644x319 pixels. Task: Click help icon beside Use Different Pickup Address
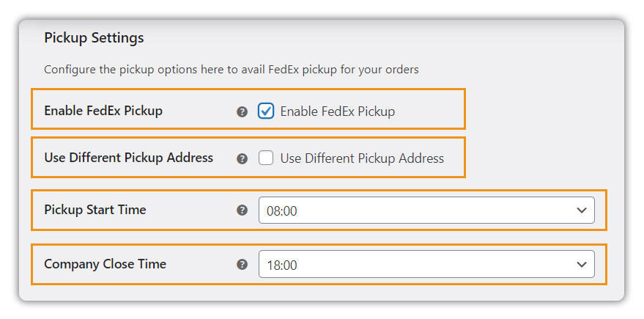[243, 158]
